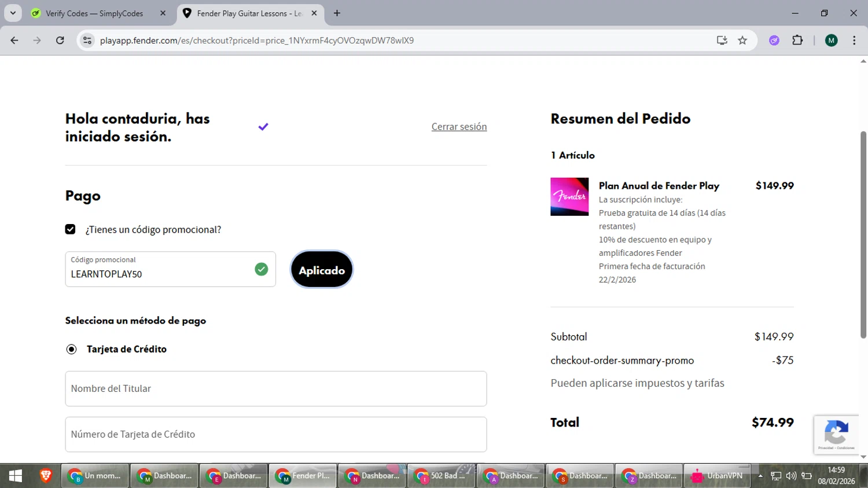Viewport: 868px width, 488px height.
Task: Click the Plan Anual de Fender Play title
Action: (659, 186)
